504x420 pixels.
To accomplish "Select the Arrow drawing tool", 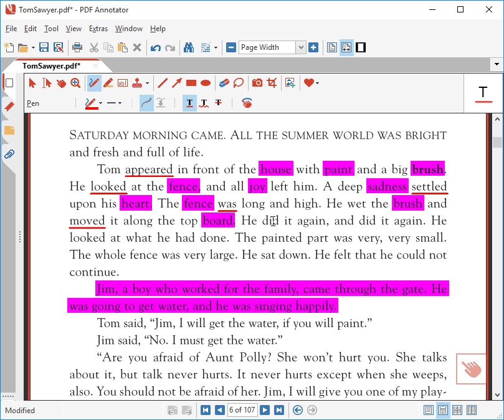I will click(x=177, y=84).
